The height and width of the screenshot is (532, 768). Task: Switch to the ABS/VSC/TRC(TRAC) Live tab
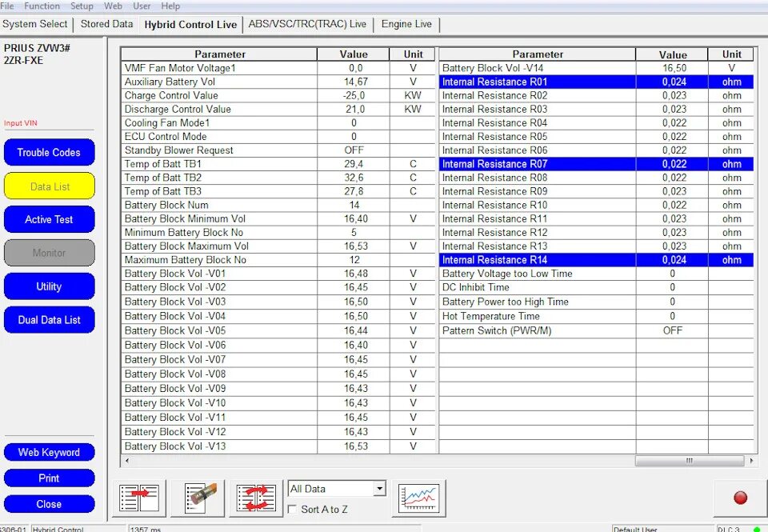pyautogui.click(x=307, y=24)
